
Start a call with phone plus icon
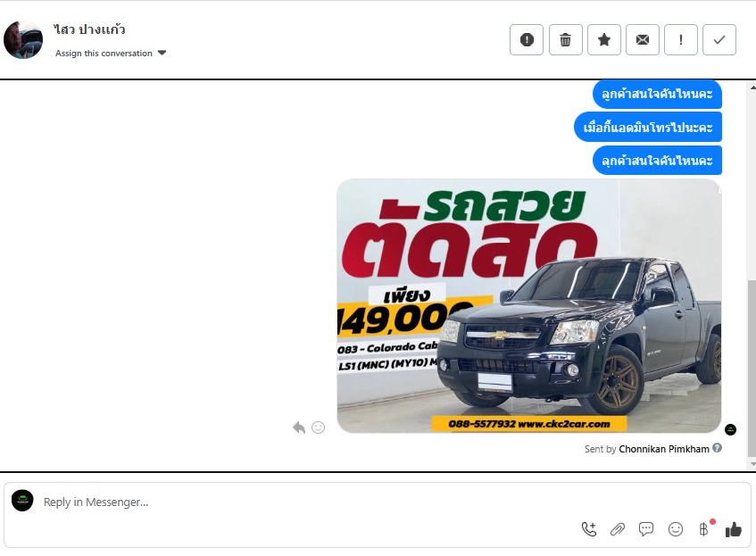pyautogui.click(x=589, y=529)
